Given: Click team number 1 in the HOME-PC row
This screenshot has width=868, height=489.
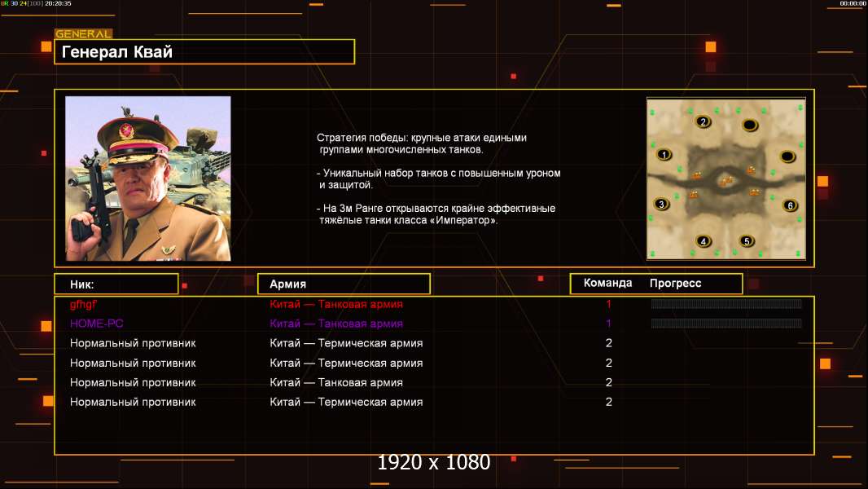Looking at the screenshot, I should (608, 324).
